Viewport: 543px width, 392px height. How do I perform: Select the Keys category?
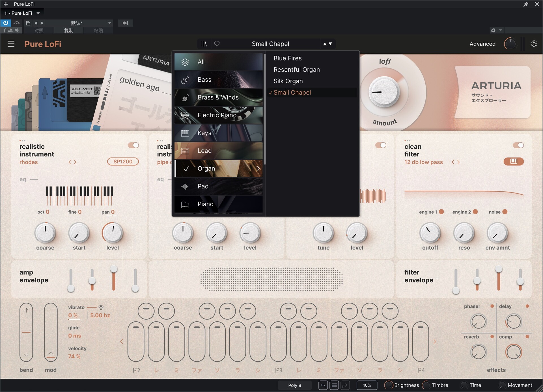pyautogui.click(x=218, y=133)
